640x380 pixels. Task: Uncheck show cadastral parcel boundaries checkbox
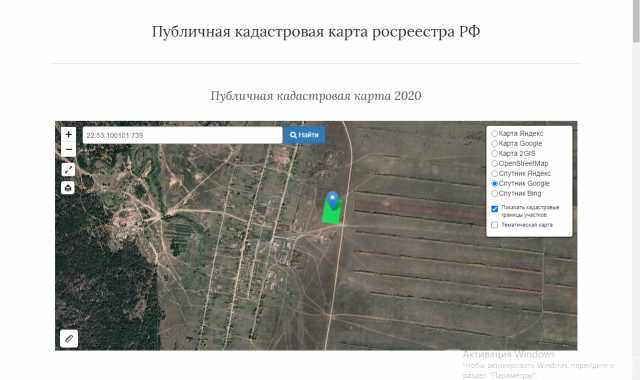495,209
